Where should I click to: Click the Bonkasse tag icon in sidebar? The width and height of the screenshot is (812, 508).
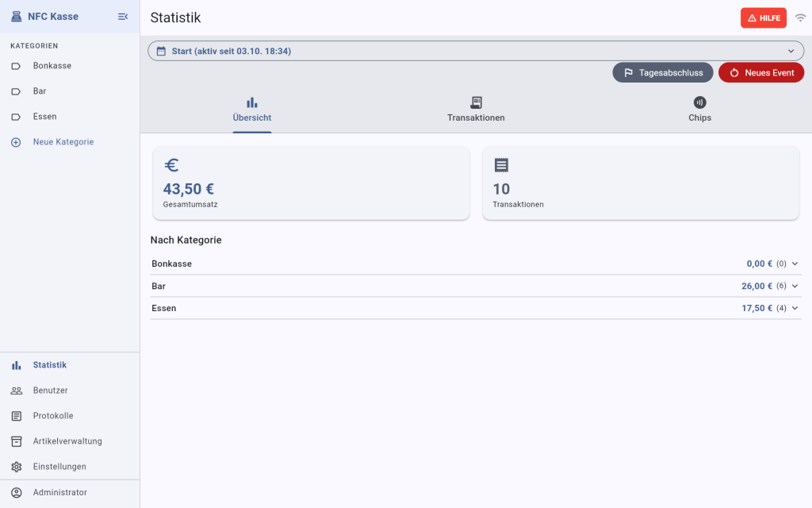tap(16, 66)
